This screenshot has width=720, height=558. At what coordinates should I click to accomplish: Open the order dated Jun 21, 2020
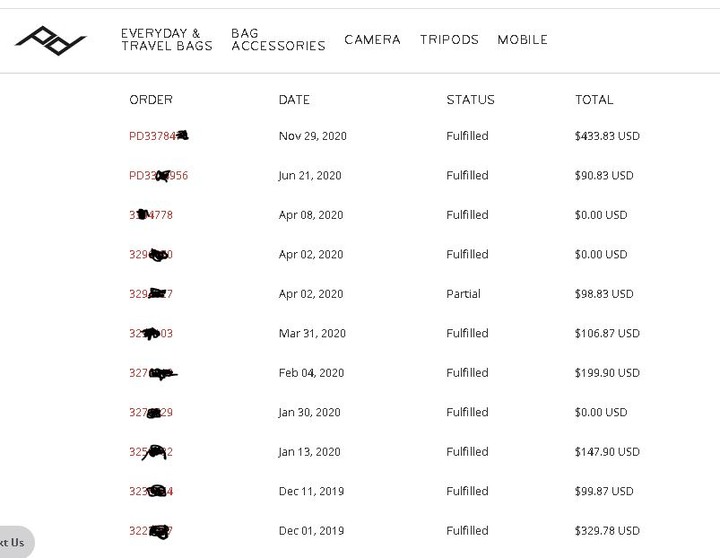(x=158, y=175)
